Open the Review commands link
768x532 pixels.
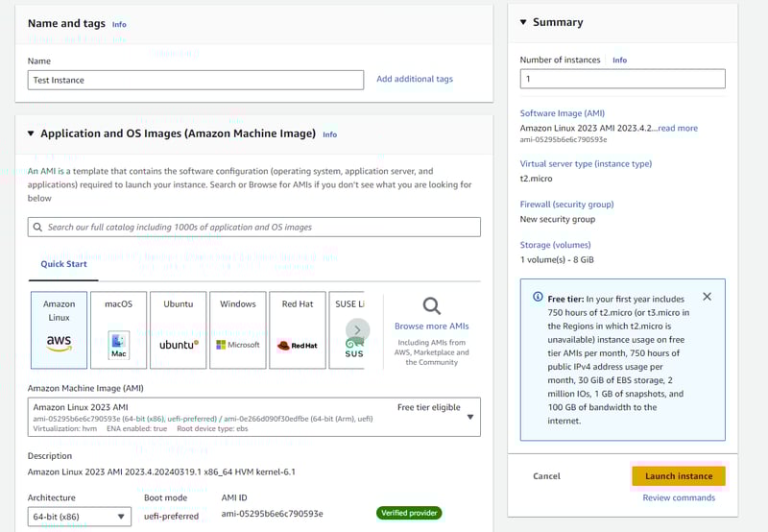point(679,497)
